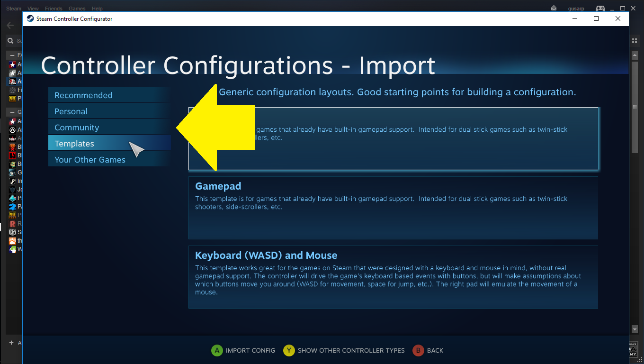
Task: Close the Steam Controller Configurator window
Action: click(x=618, y=19)
